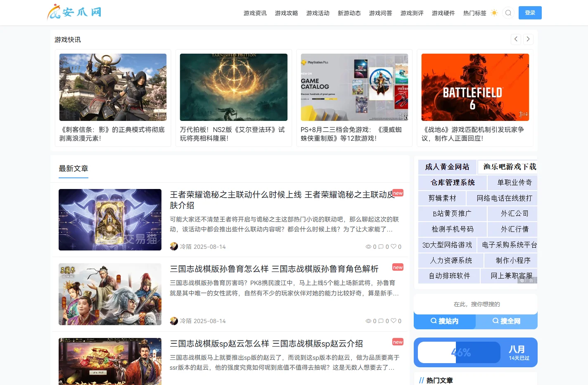Toggle the sun light/dark theme icon

[x=494, y=13]
